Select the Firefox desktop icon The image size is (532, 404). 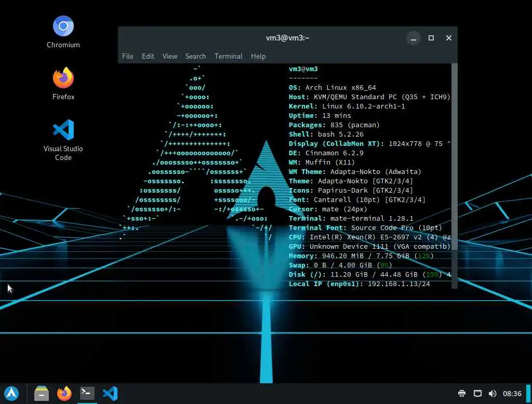63,84
